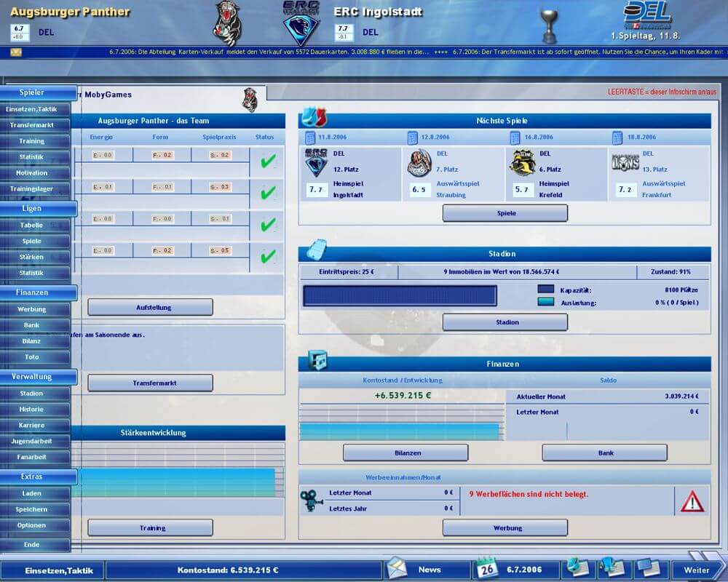Click the Bank button in the Finanzen panel
The height and width of the screenshot is (582, 728).
604,453
